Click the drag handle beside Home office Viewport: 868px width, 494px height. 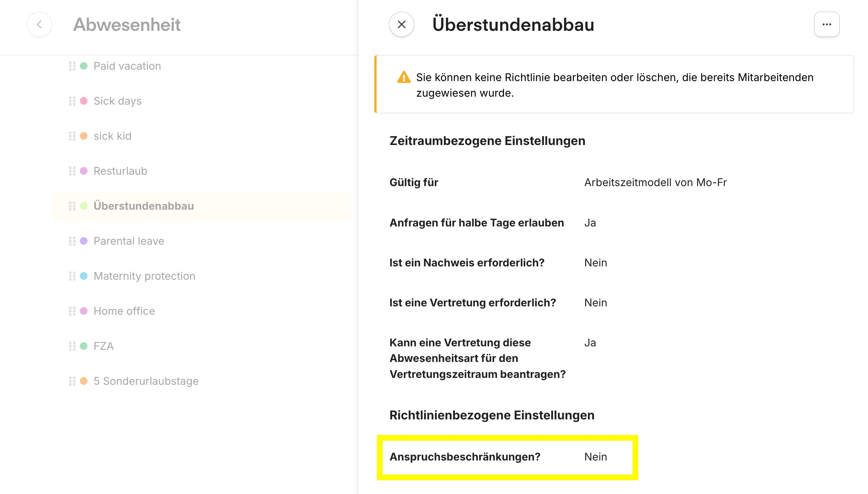click(x=72, y=311)
